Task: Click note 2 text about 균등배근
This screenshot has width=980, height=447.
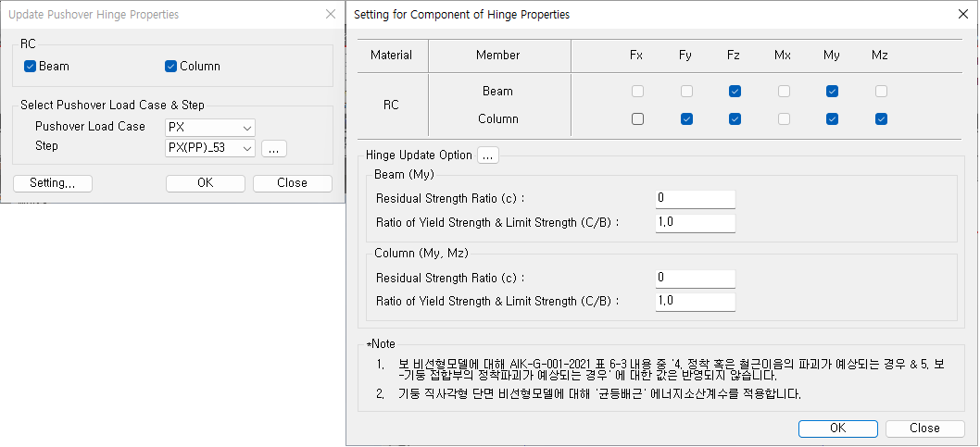Action: click(598, 394)
